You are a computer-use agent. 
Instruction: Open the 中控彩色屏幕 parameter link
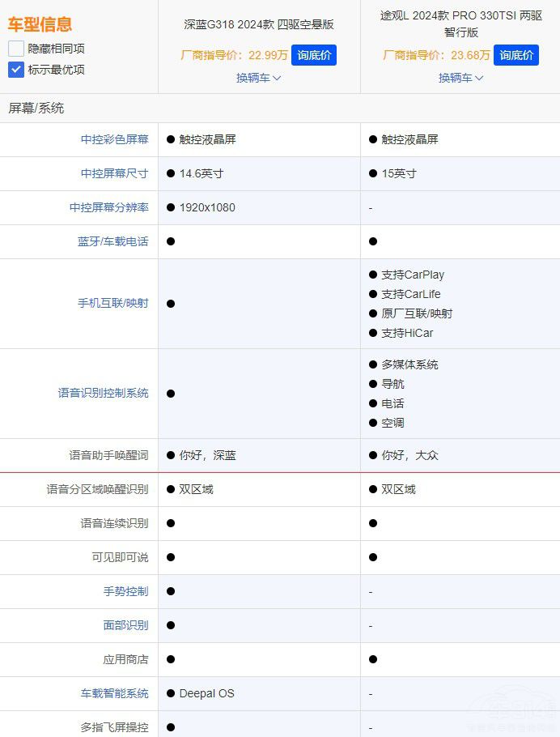[x=114, y=139]
